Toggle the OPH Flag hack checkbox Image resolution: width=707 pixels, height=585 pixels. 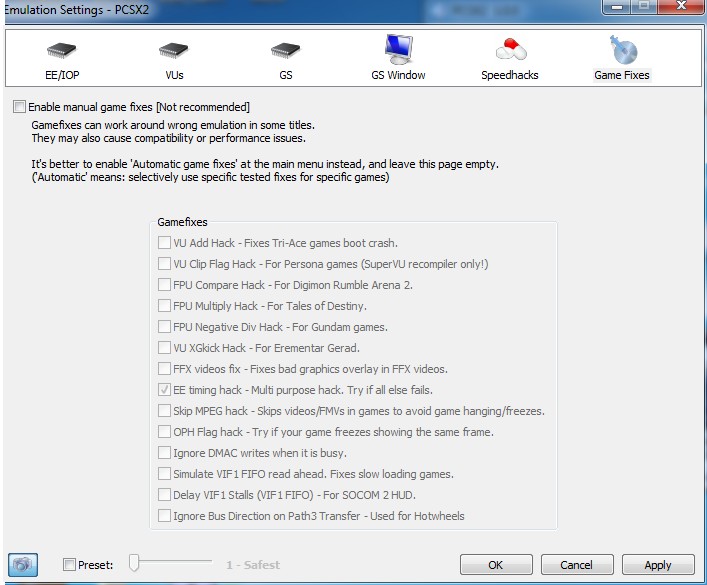[164, 431]
